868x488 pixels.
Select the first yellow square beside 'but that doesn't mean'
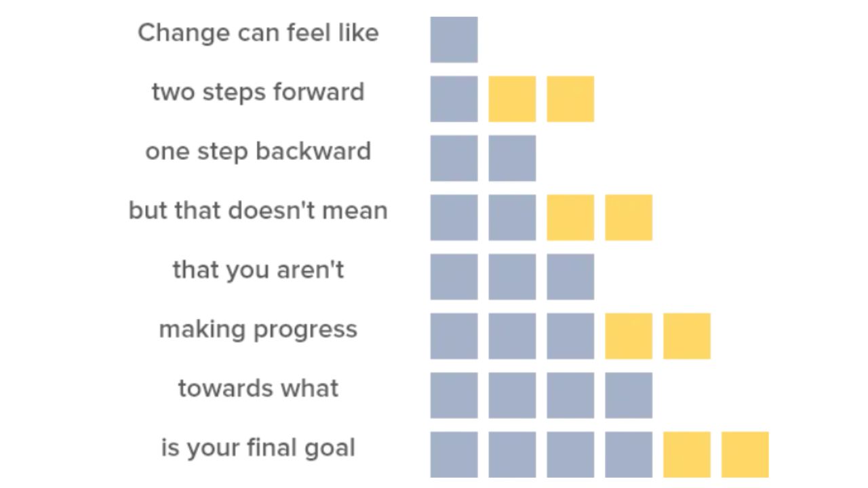click(570, 218)
